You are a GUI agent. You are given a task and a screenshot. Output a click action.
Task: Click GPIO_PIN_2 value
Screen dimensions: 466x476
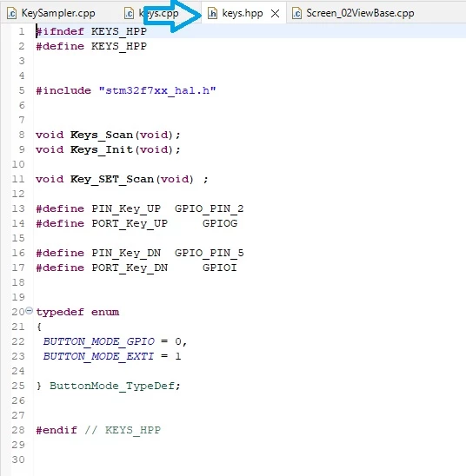210,208
